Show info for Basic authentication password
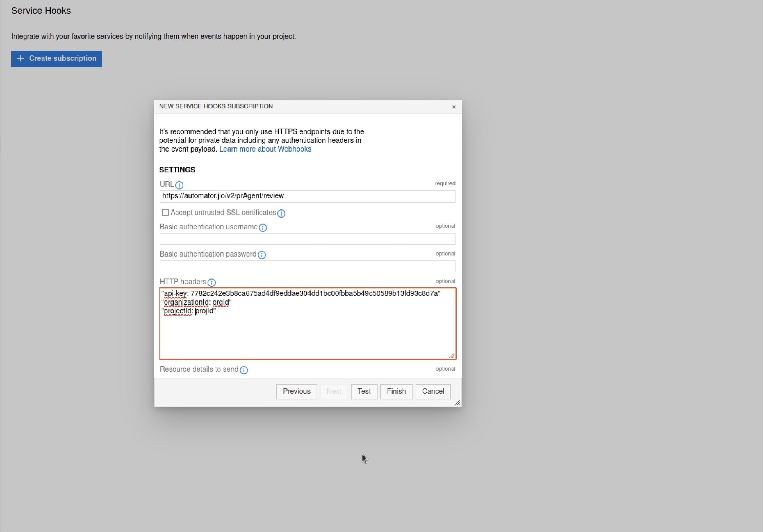This screenshot has width=763, height=532. click(x=262, y=255)
